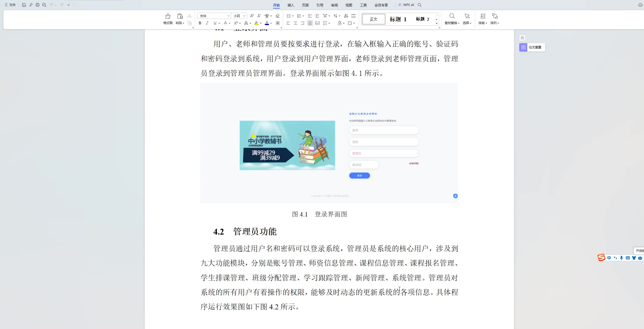Screen dimensions: 644x329
Task: Open the 会员专享 (Member) tab
Action: pos(381,5)
